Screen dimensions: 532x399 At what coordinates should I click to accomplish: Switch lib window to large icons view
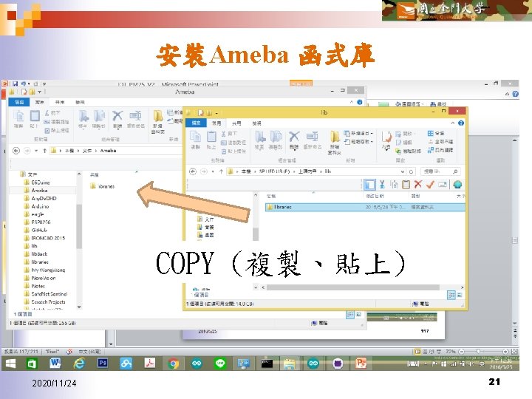click(x=460, y=295)
